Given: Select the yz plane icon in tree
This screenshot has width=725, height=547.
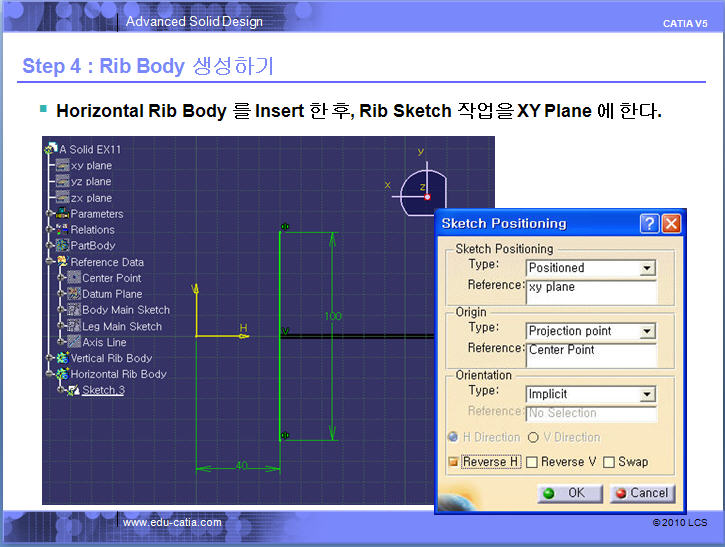Looking at the screenshot, I should point(62,182).
